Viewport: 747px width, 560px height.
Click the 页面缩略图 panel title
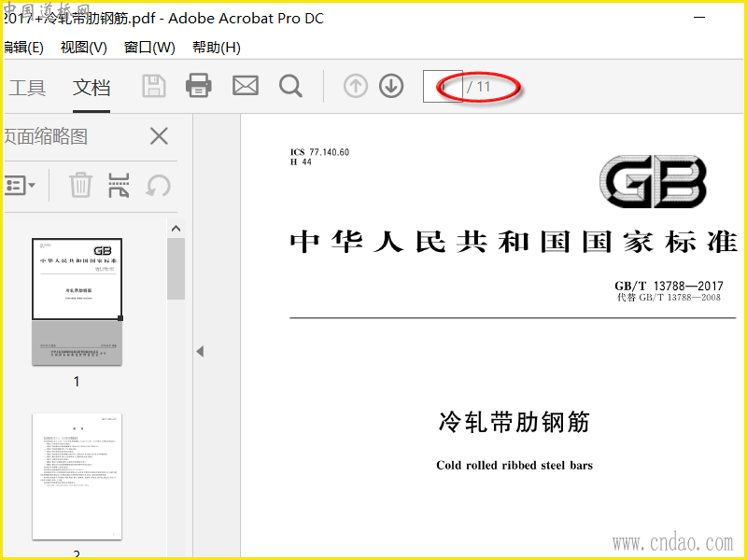point(46,136)
